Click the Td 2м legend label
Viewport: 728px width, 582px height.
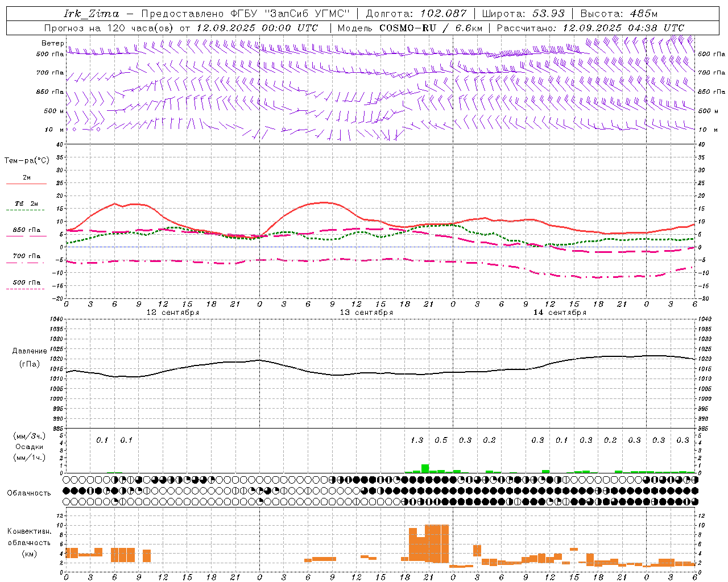pos(27,203)
